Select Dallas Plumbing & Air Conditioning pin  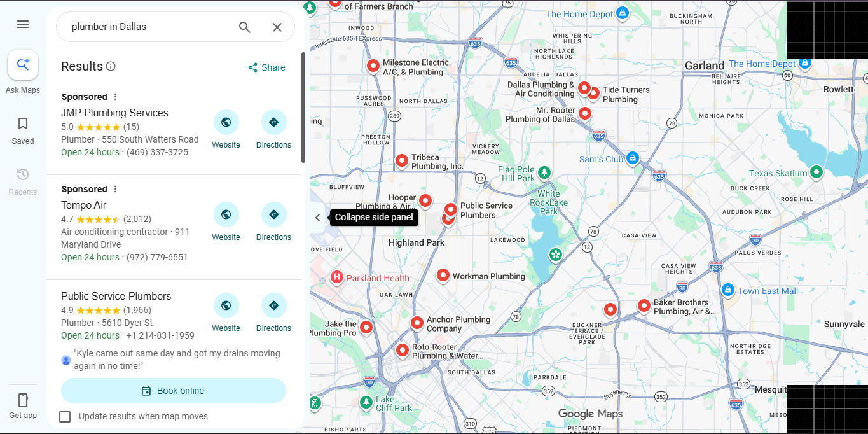(584, 88)
